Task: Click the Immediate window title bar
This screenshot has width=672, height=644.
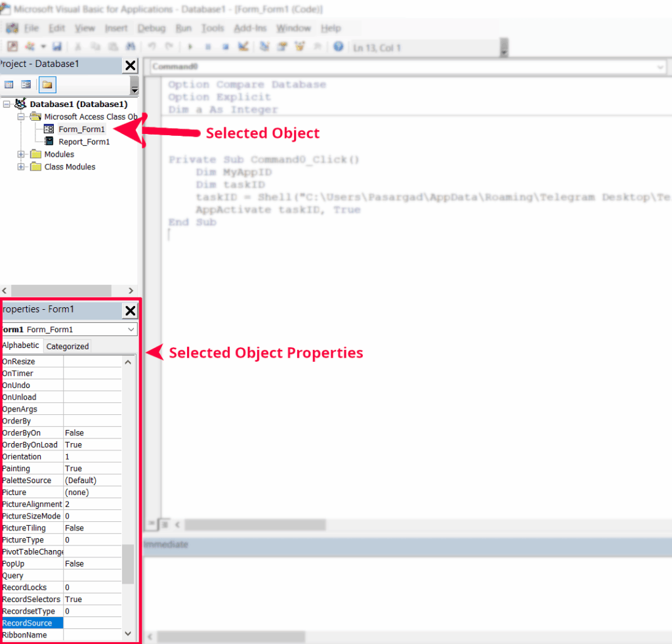Action: (407, 544)
